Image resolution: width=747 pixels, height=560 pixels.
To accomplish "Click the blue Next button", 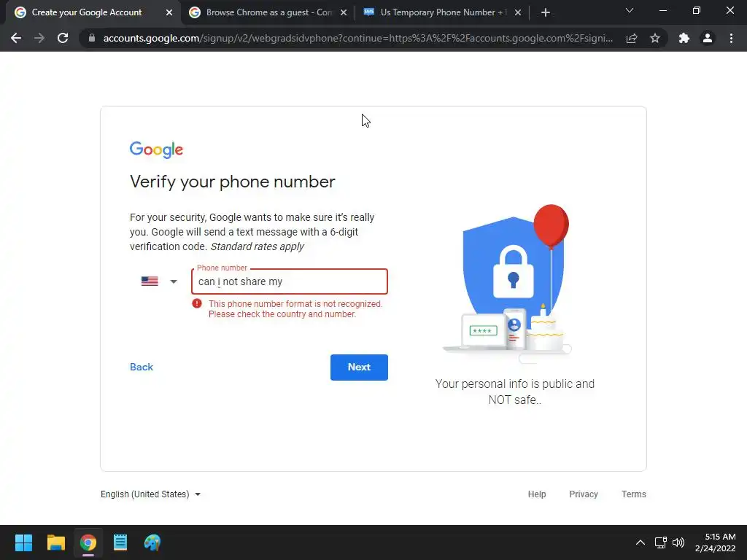I will tap(359, 367).
